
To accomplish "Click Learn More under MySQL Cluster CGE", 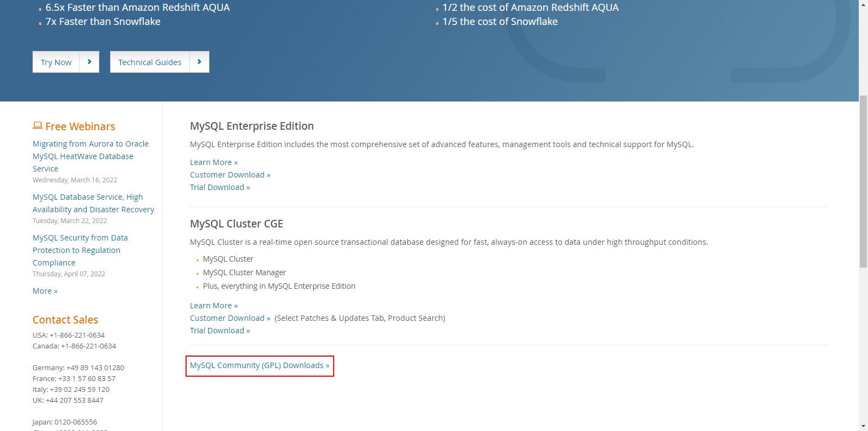I will [214, 306].
